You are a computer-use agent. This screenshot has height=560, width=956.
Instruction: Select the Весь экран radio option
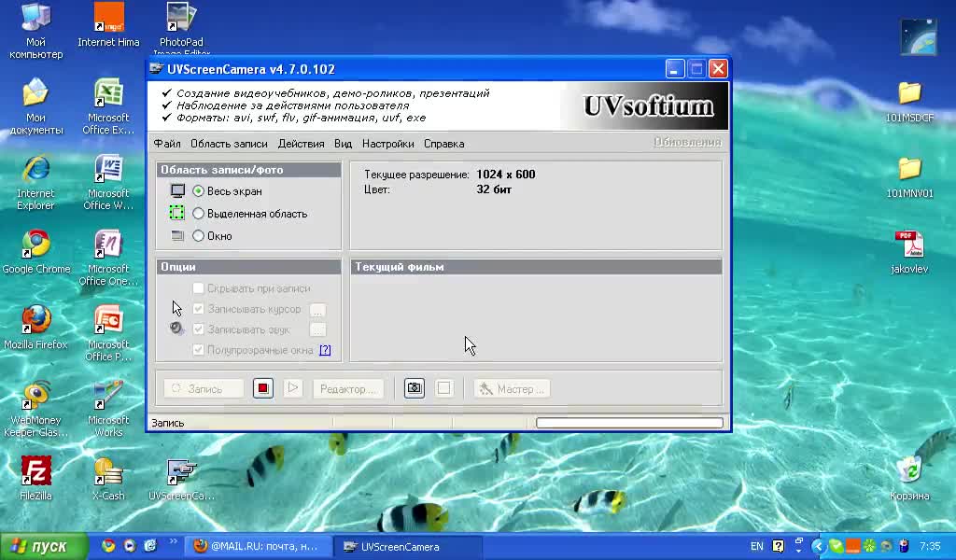[x=198, y=191]
